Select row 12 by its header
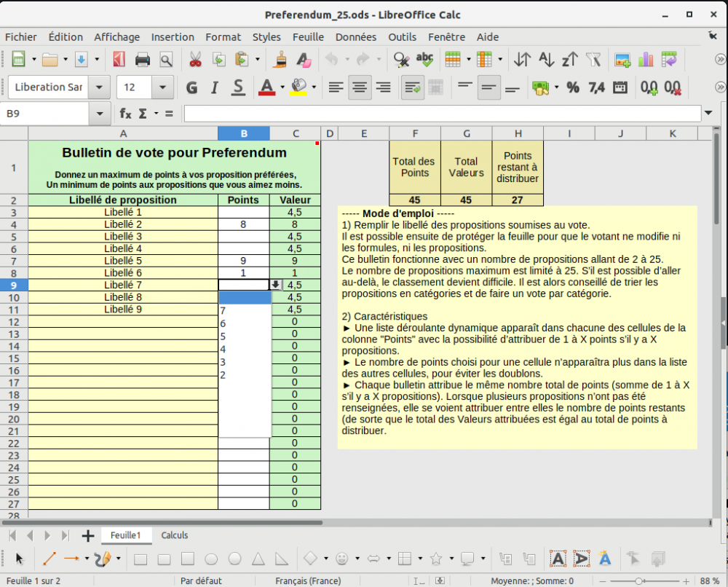728x587 pixels. coord(14,322)
